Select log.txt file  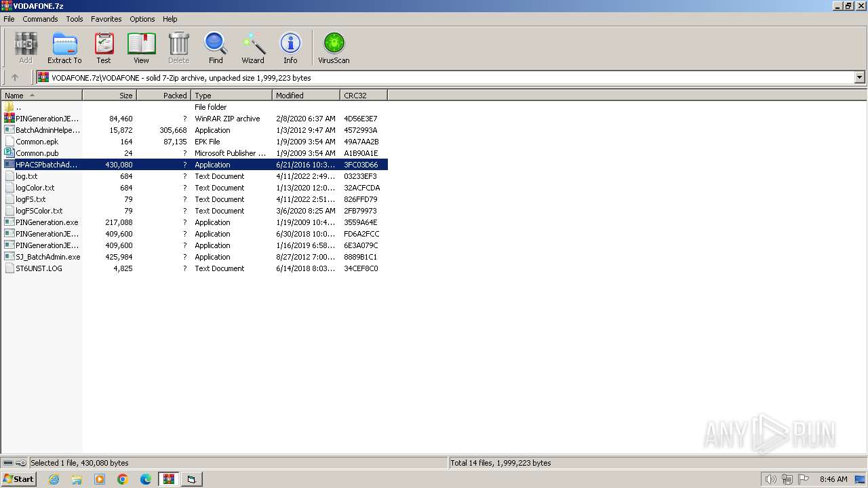point(195,176)
